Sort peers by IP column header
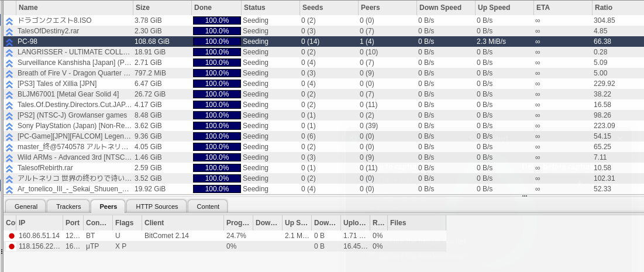Screen dimensions: 644x272 pos(39,223)
